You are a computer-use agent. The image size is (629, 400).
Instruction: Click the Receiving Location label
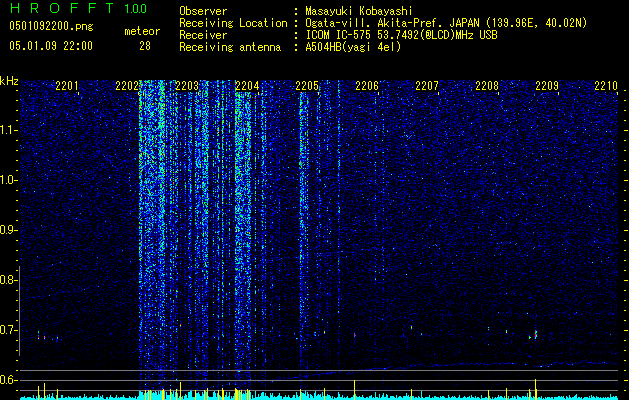click(x=233, y=23)
